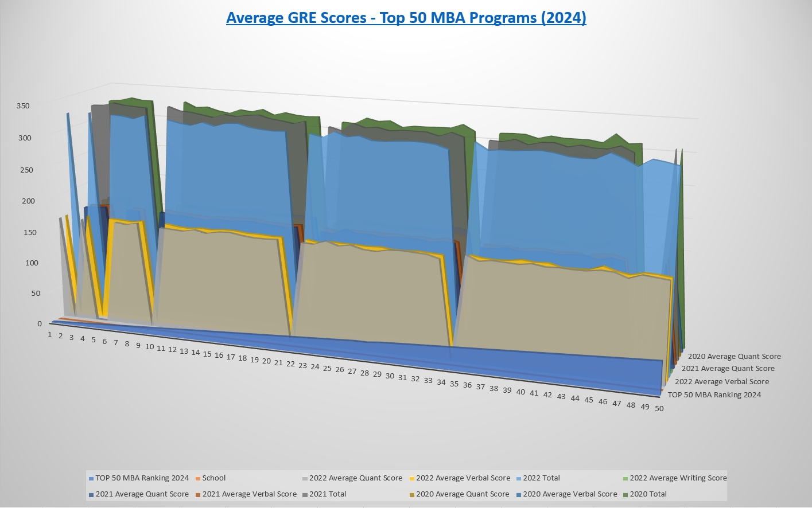812x508 pixels.
Task: Click horizontal axis label 20
Action: click(266, 362)
